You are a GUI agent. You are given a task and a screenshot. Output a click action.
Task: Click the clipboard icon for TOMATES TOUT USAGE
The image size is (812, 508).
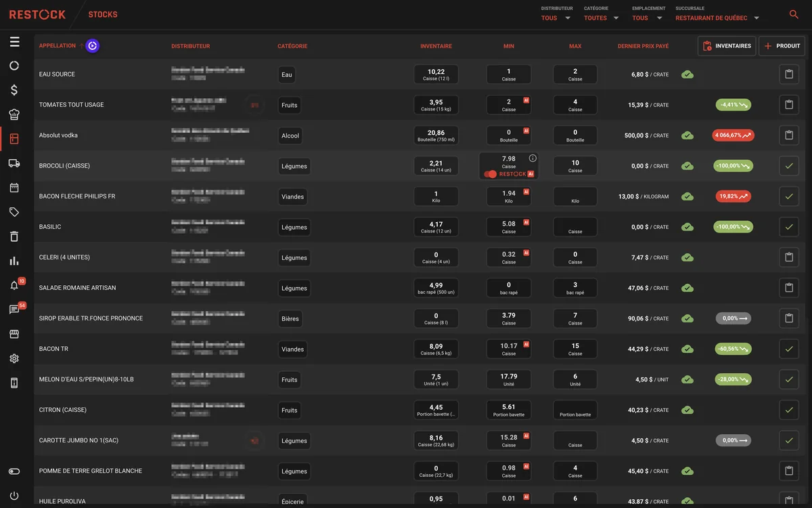point(789,105)
